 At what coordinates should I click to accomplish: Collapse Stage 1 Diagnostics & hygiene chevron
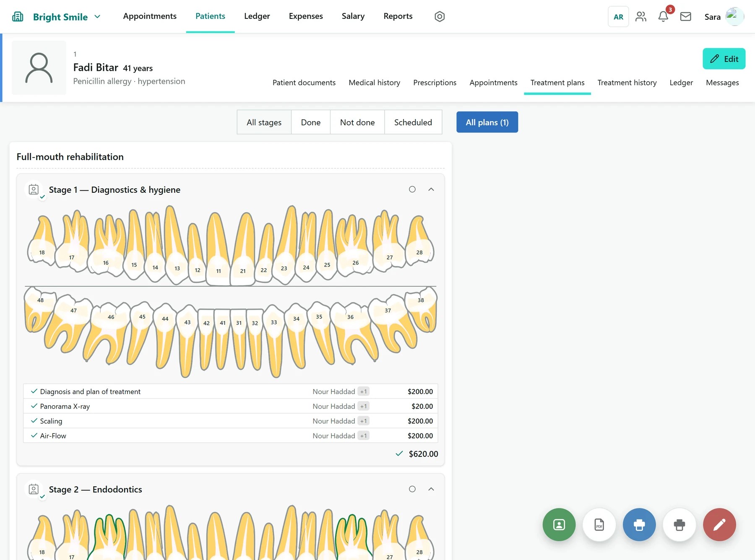(431, 189)
